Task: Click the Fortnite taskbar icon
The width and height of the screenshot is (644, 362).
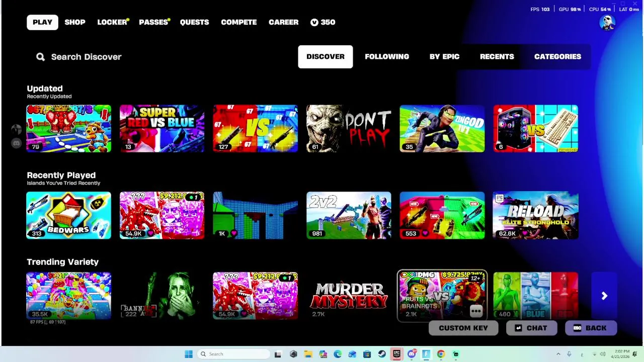Action: (426, 354)
